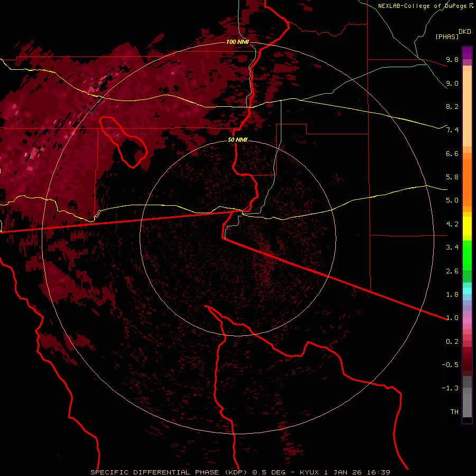Click the NEXLAB-College of DuPage label
The width and height of the screenshot is (476, 476).
pyautogui.click(x=425, y=6)
